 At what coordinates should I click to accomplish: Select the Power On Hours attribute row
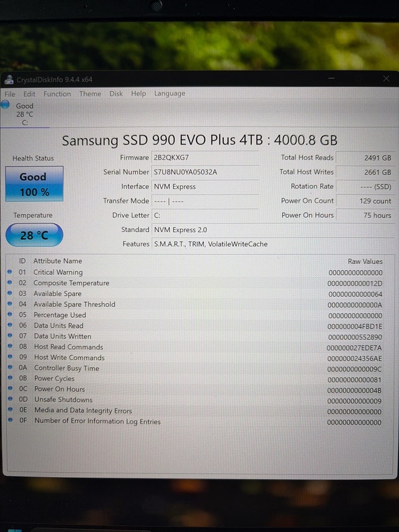[196, 390]
